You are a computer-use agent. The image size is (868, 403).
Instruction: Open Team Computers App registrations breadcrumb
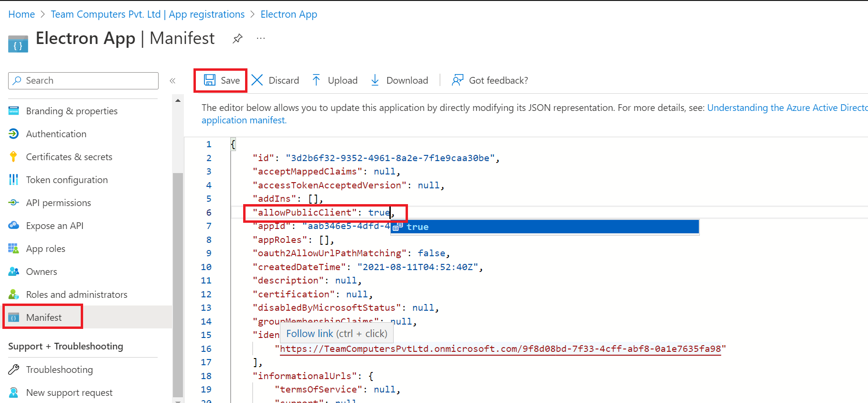point(148,14)
